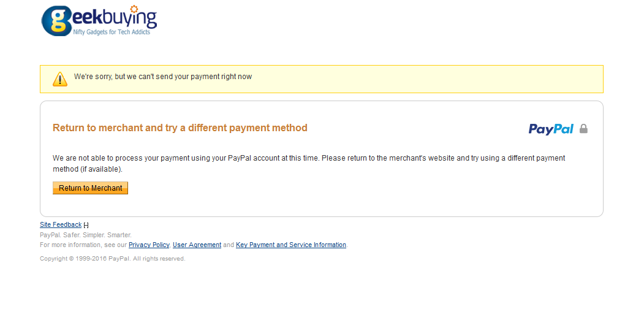This screenshot has height=328, width=644.
Task: Click the orange gear in Geekbuying logo
Action: click(x=134, y=9)
